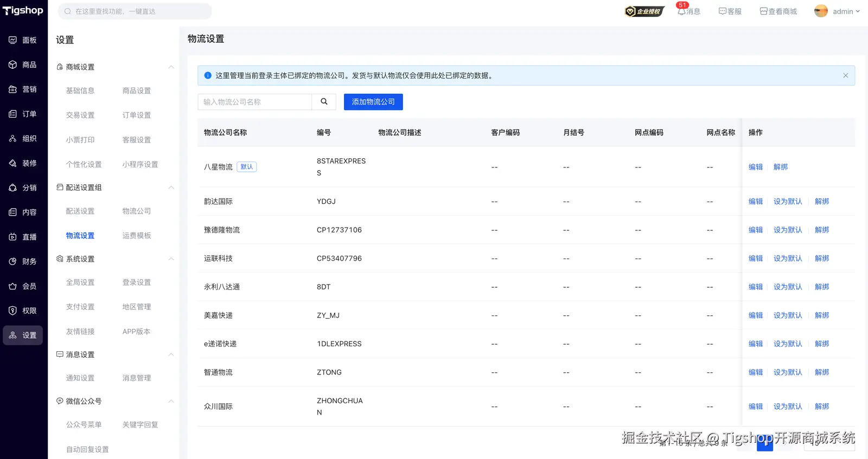The width and height of the screenshot is (868, 459).
Task: Open the 权限 permissions sidebar icon
Action: [12, 311]
